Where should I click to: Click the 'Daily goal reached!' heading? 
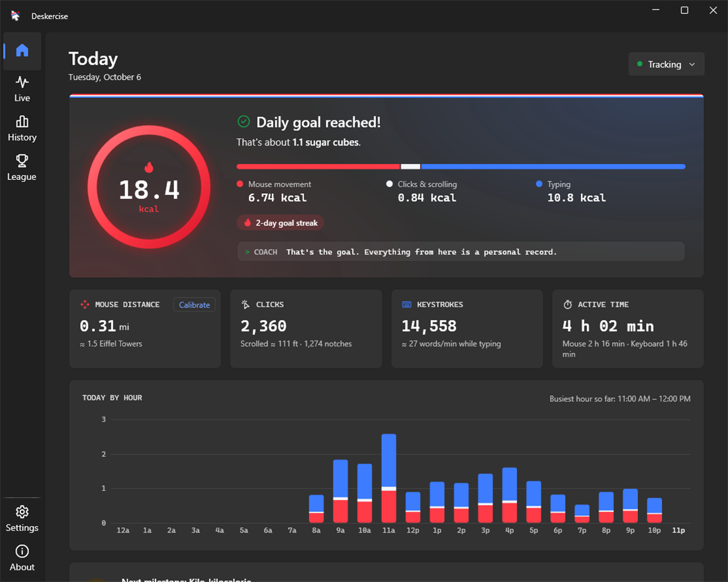[318, 122]
